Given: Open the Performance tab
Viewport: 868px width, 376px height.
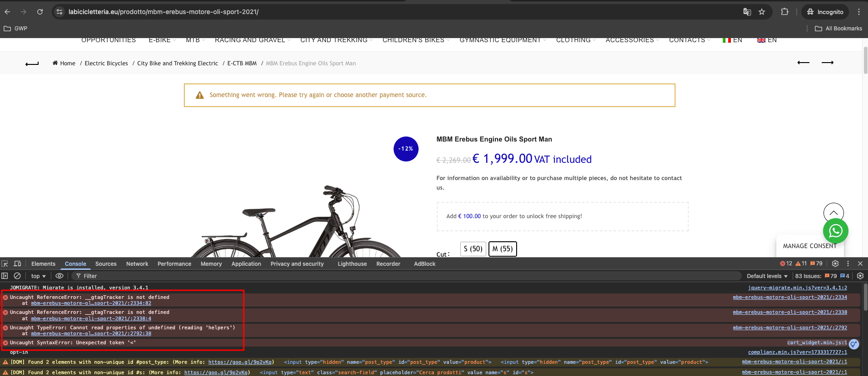Looking at the screenshot, I should click(174, 264).
